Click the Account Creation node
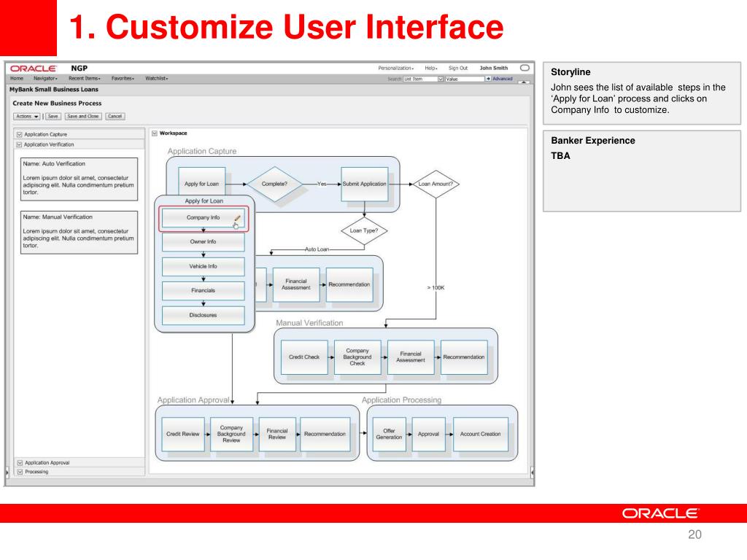 click(x=481, y=435)
